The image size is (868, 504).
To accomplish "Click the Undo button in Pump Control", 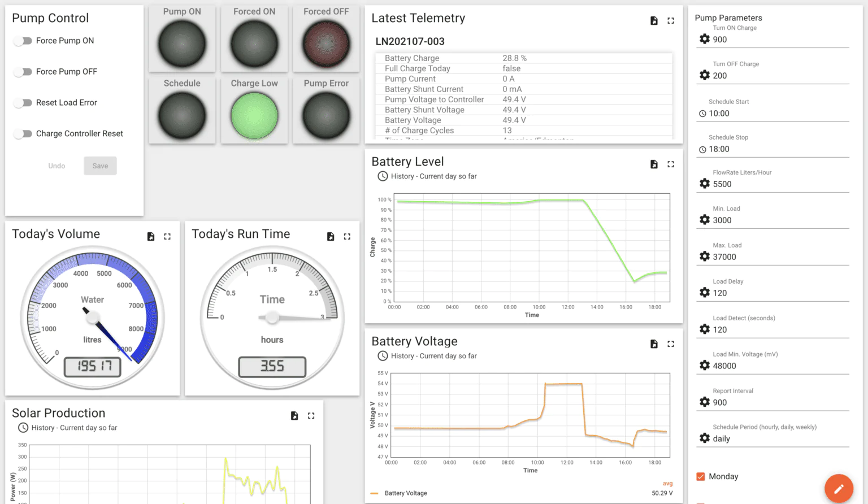I will click(x=57, y=166).
